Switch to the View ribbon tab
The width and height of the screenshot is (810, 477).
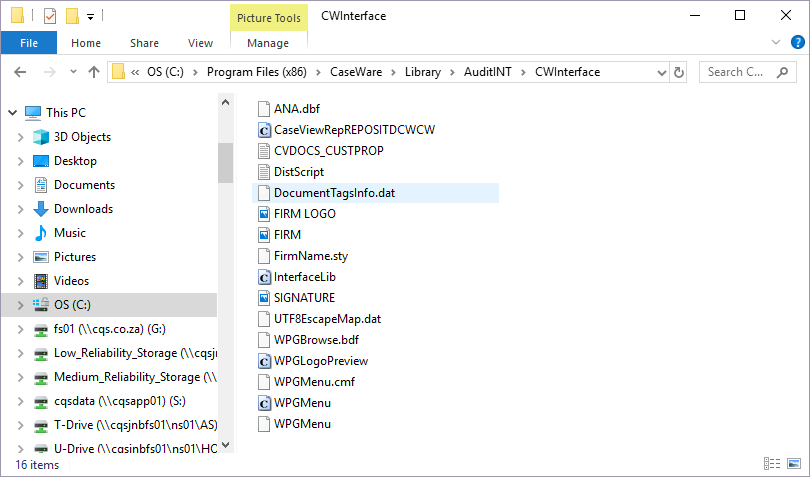[200, 43]
